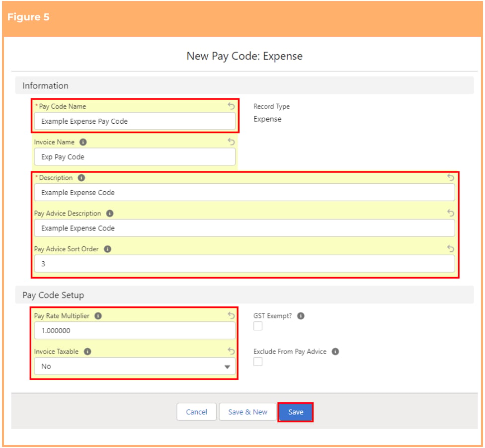Focus the Description input field

(x=244, y=192)
